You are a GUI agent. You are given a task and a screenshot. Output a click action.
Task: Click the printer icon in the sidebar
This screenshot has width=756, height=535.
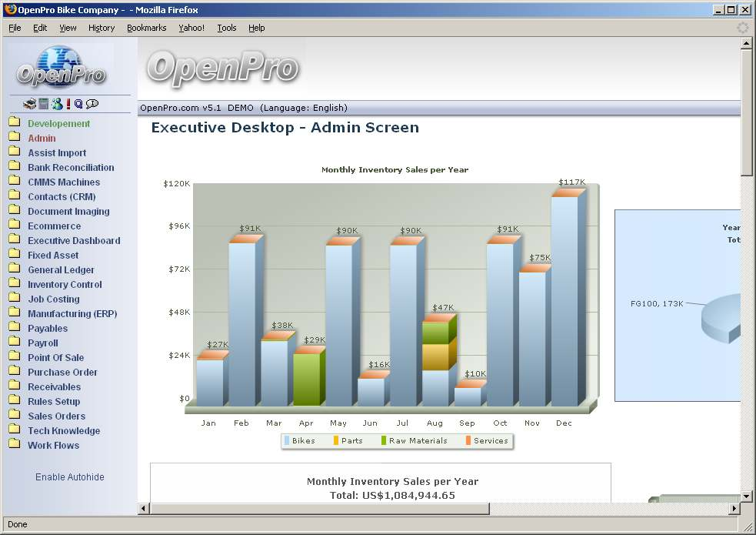click(x=29, y=104)
